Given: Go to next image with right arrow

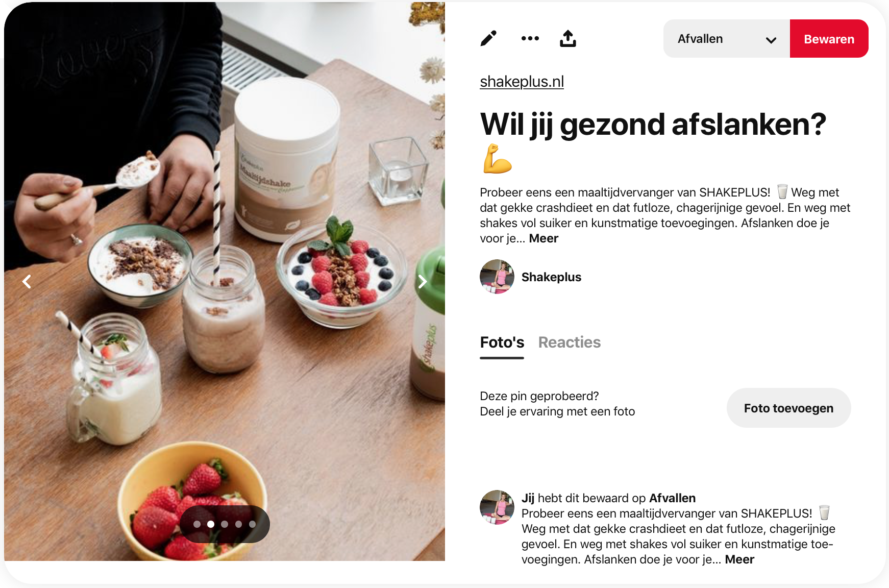Looking at the screenshot, I should tap(423, 281).
